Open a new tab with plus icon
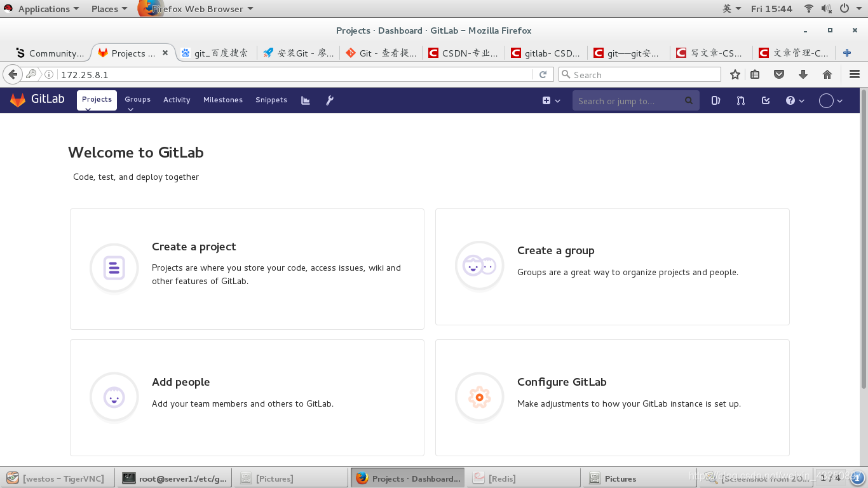868x488 pixels. (847, 53)
